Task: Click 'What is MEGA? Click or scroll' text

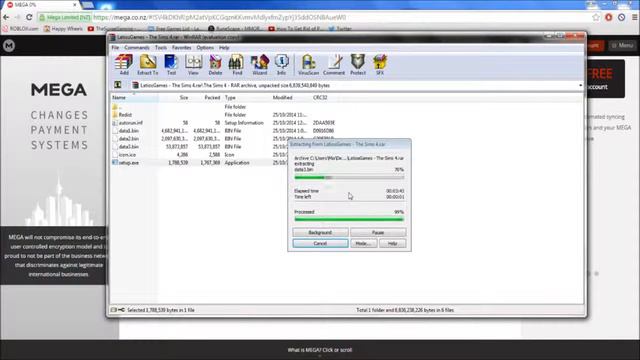Action: [x=320, y=350]
